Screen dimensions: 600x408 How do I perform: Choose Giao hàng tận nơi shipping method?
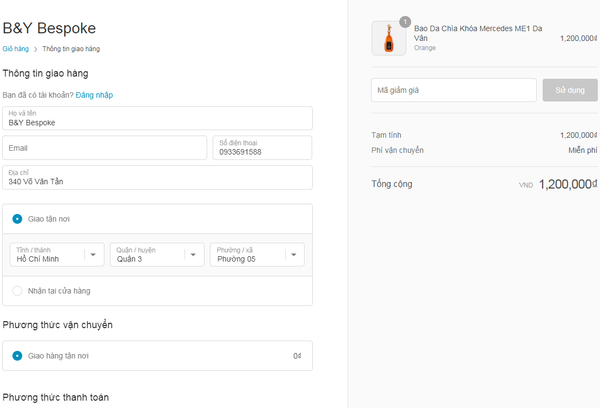pyautogui.click(x=17, y=355)
